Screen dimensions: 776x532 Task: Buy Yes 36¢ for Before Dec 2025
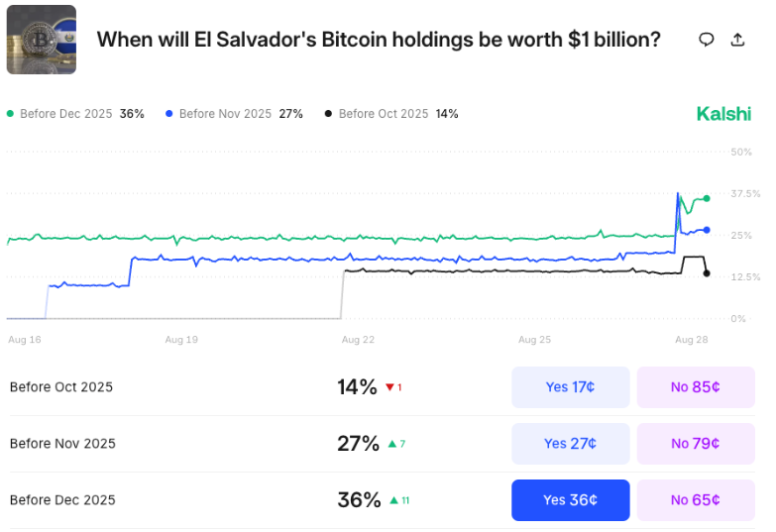coord(570,500)
